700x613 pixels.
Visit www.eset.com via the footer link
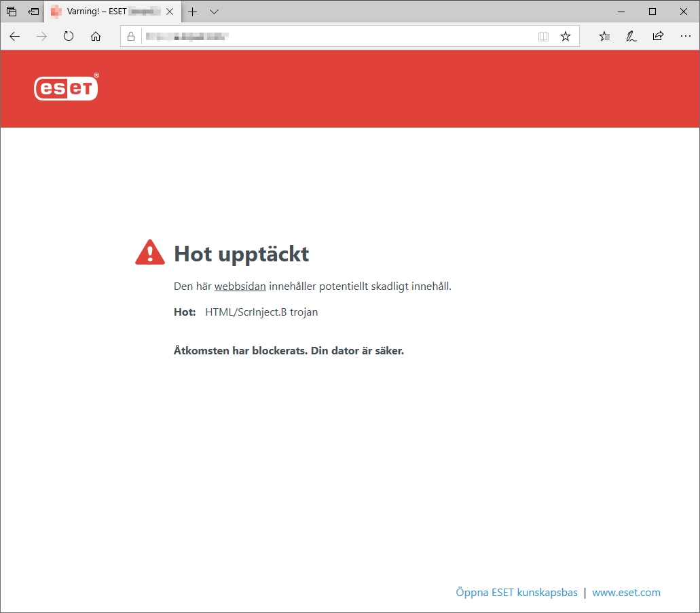click(x=626, y=592)
